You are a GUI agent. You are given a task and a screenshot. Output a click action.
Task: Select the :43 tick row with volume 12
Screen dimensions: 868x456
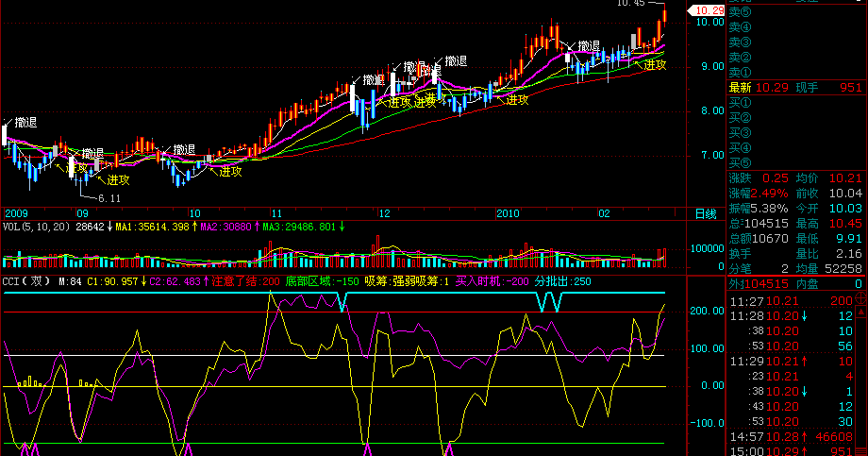click(792, 407)
